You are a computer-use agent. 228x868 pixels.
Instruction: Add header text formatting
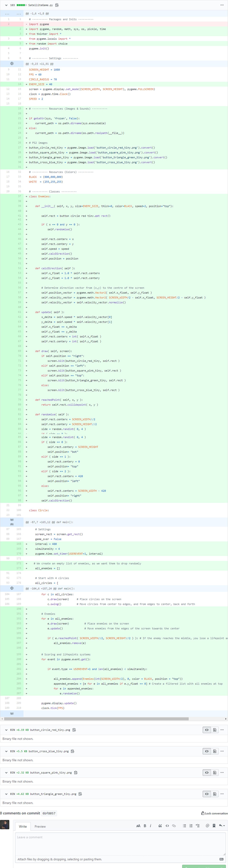coord(138,826)
